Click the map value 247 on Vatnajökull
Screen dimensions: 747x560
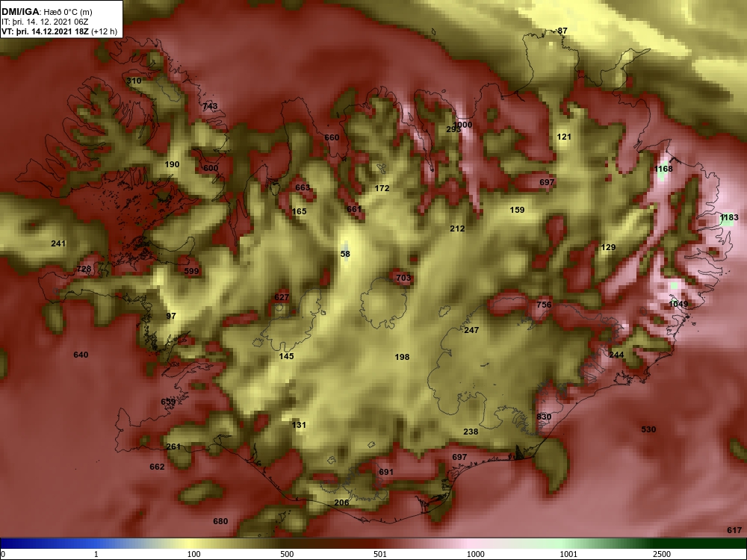pyautogui.click(x=471, y=331)
